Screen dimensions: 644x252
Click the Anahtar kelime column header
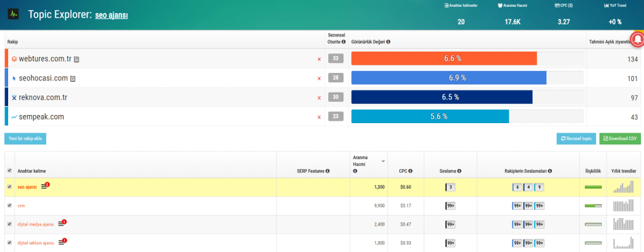coord(30,171)
